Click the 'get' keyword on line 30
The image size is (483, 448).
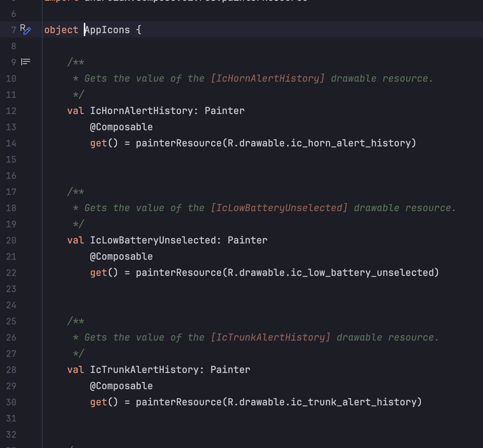pyautogui.click(x=99, y=402)
